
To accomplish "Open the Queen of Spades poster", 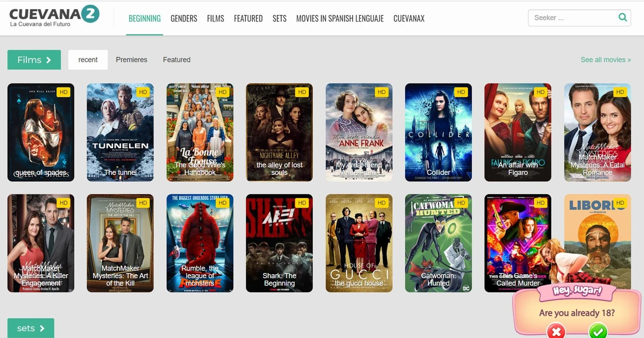I will 41,132.
